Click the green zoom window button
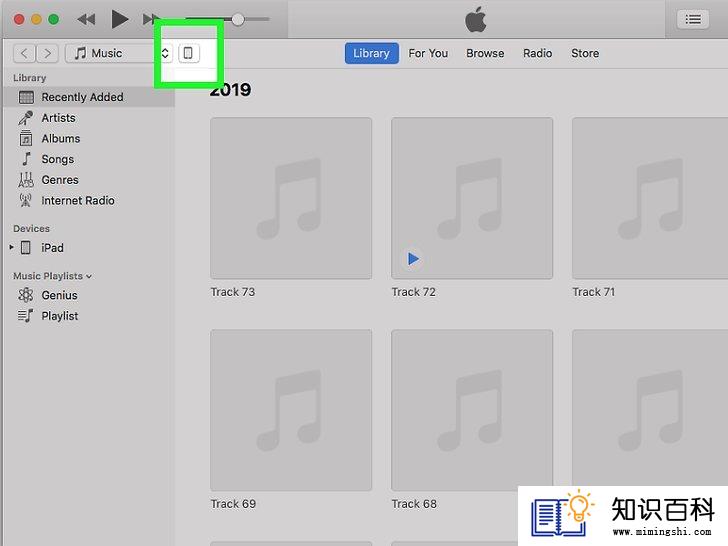The width and height of the screenshot is (728, 546). pos(53,20)
